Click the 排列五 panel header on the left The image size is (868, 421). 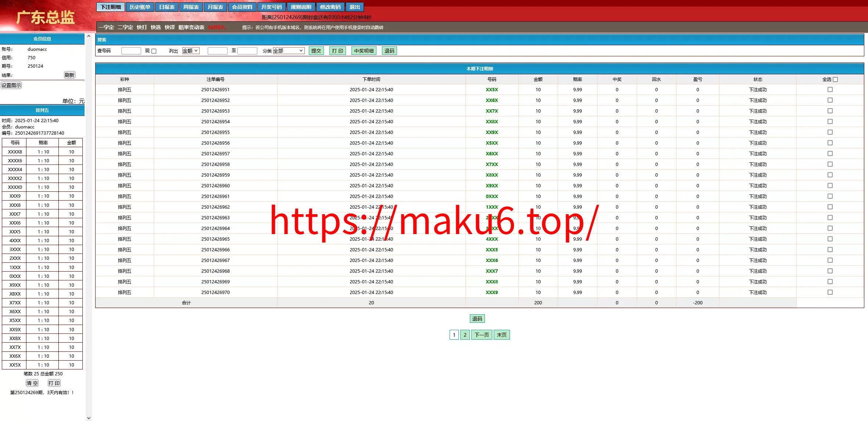pos(42,110)
